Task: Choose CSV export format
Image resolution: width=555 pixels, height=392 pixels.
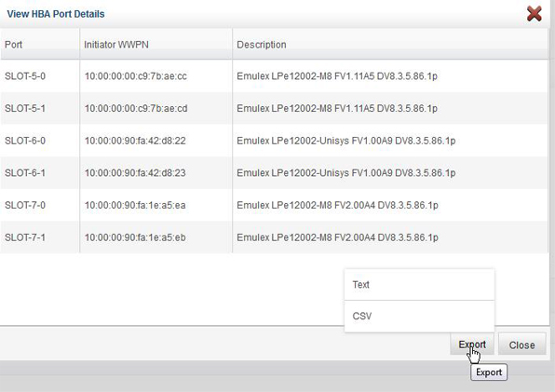Action: (419, 317)
